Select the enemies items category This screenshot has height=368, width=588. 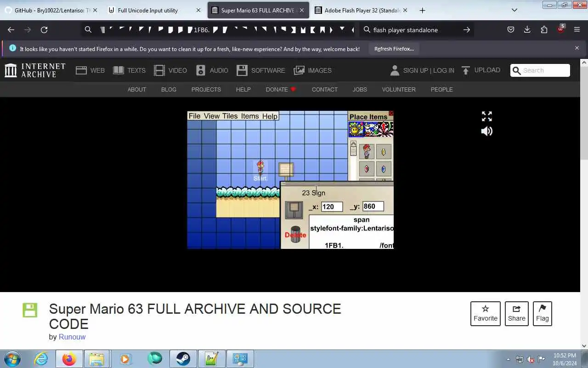coord(371,129)
